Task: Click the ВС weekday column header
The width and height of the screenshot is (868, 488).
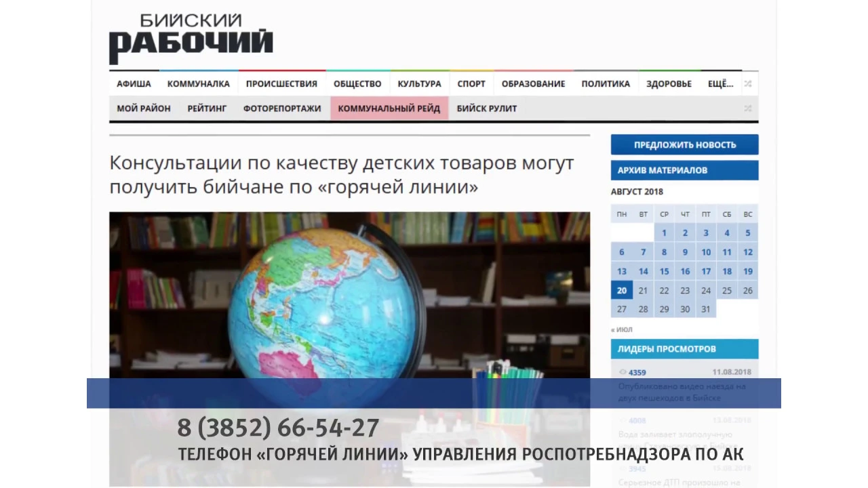Action: click(x=748, y=214)
